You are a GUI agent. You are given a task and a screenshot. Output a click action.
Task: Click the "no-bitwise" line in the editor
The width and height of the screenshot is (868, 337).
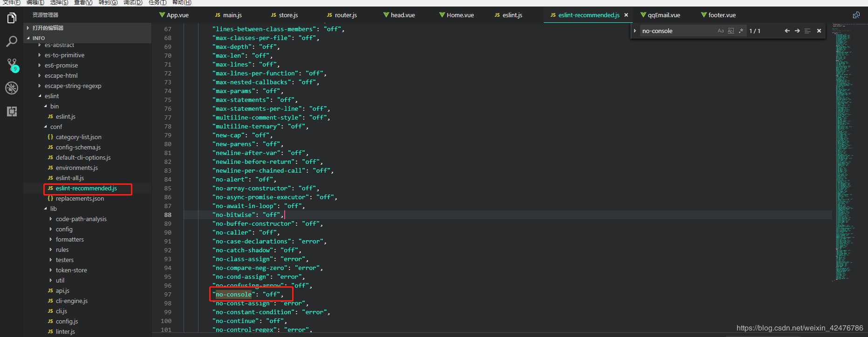click(x=508, y=215)
